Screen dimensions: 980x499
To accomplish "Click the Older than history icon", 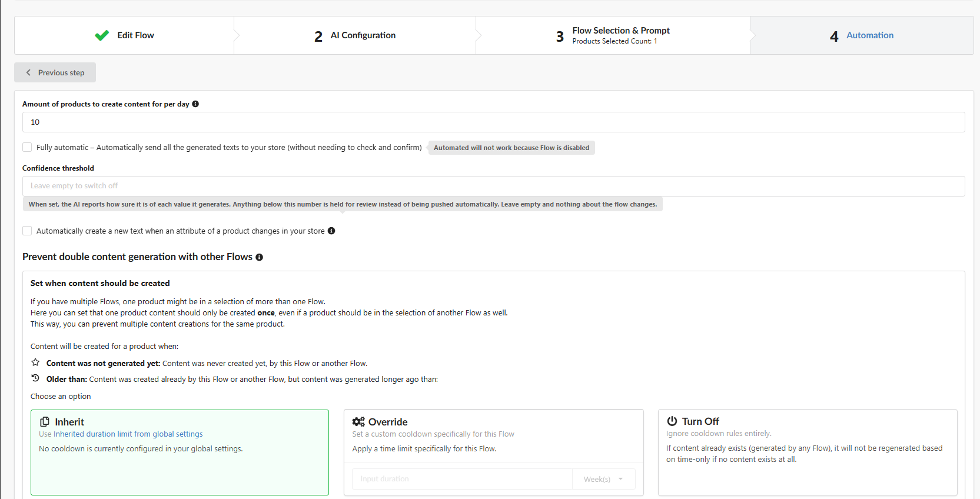I will tap(35, 378).
